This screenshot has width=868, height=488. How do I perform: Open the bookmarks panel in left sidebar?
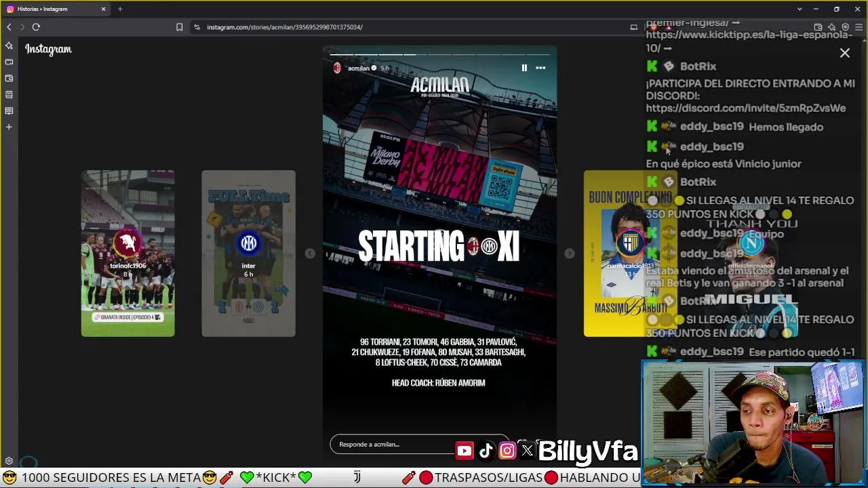pyautogui.click(x=9, y=94)
